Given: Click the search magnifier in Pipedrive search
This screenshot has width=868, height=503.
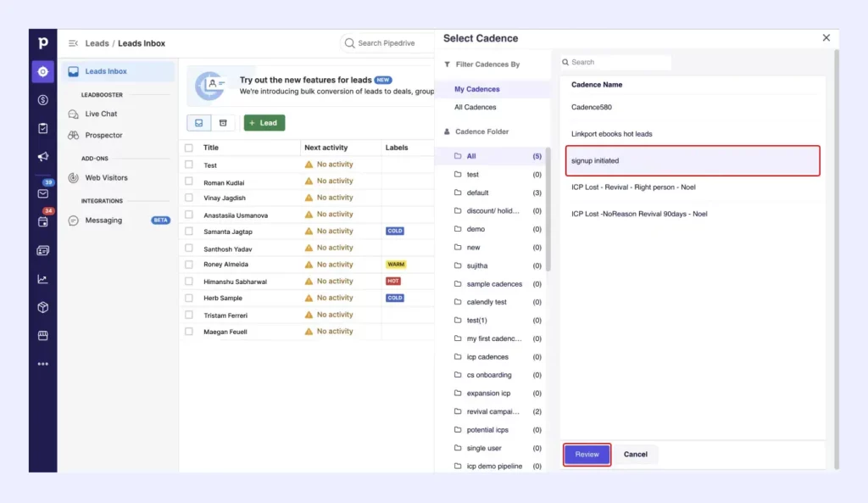Looking at the screenshot, I should click(x=349, y=43).
